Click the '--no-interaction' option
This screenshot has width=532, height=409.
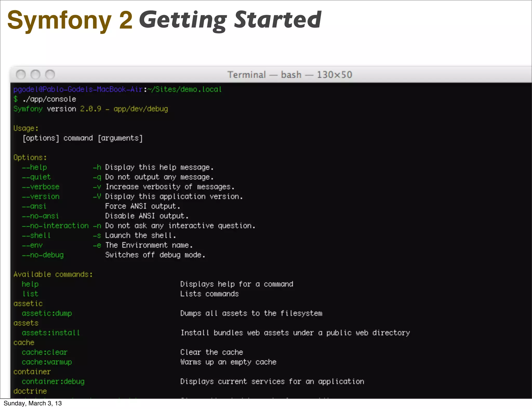coord(55,226)
